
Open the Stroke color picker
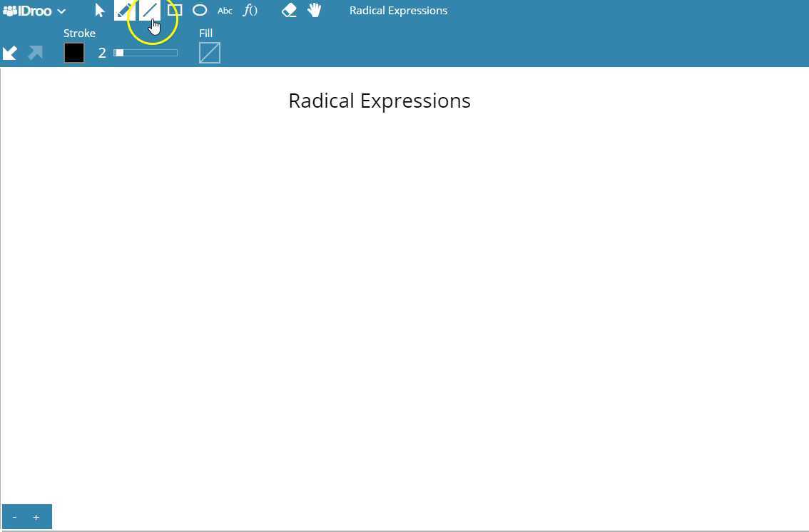(x=74, y=52)
